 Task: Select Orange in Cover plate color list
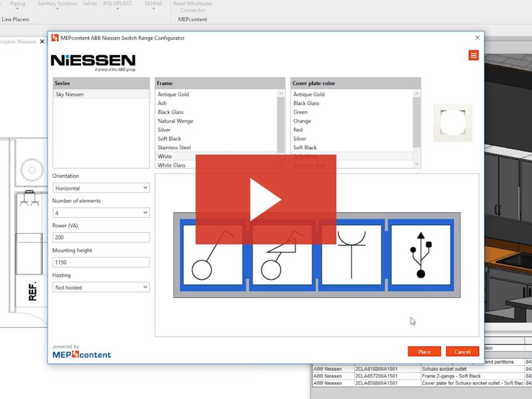302,121
